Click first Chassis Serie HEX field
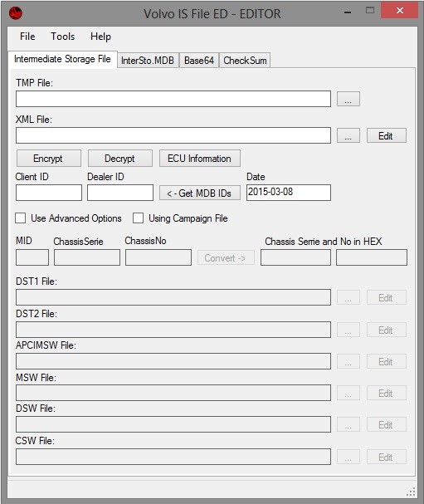This screenshot has height=504, width=424. (295, 257)
